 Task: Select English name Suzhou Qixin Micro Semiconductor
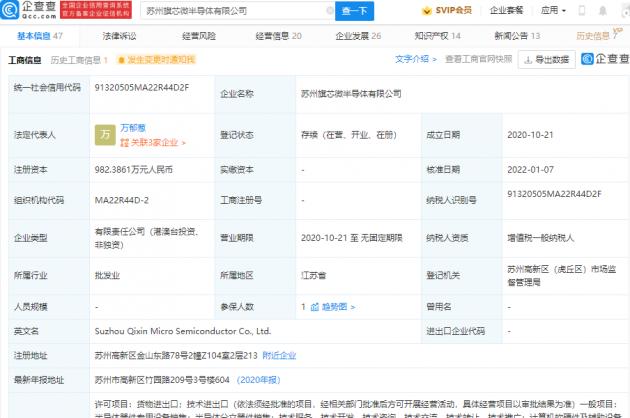click(x=183, y=331)
